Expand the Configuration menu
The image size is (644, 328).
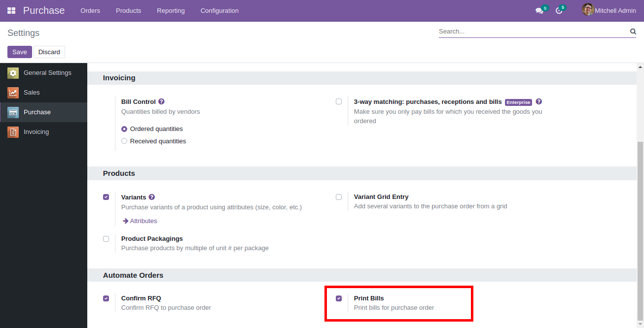click(219, 10)
